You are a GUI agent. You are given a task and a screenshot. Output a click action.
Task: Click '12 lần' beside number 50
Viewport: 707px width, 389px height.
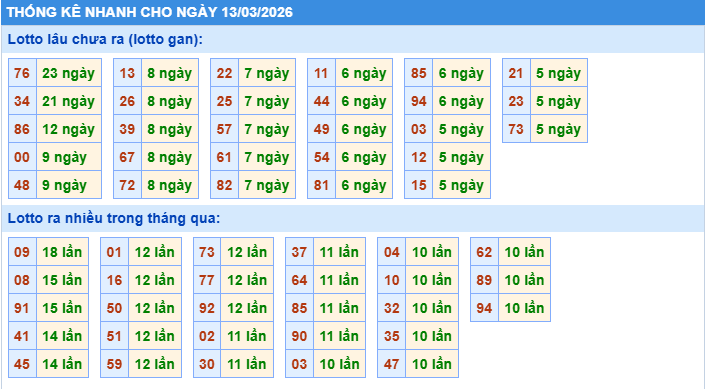[155, 308]
